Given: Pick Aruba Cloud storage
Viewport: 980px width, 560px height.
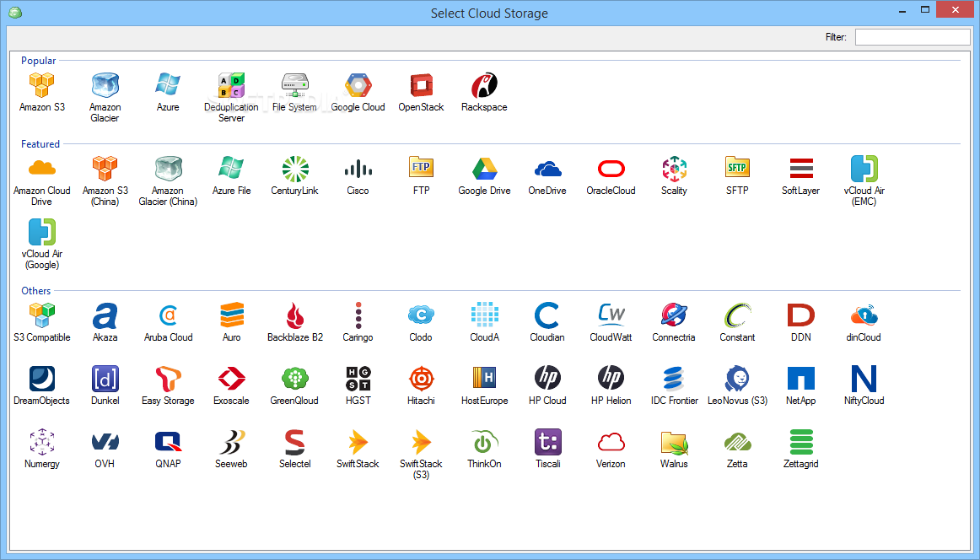Looking at the screenshot, I should click(x=168, y=315).
